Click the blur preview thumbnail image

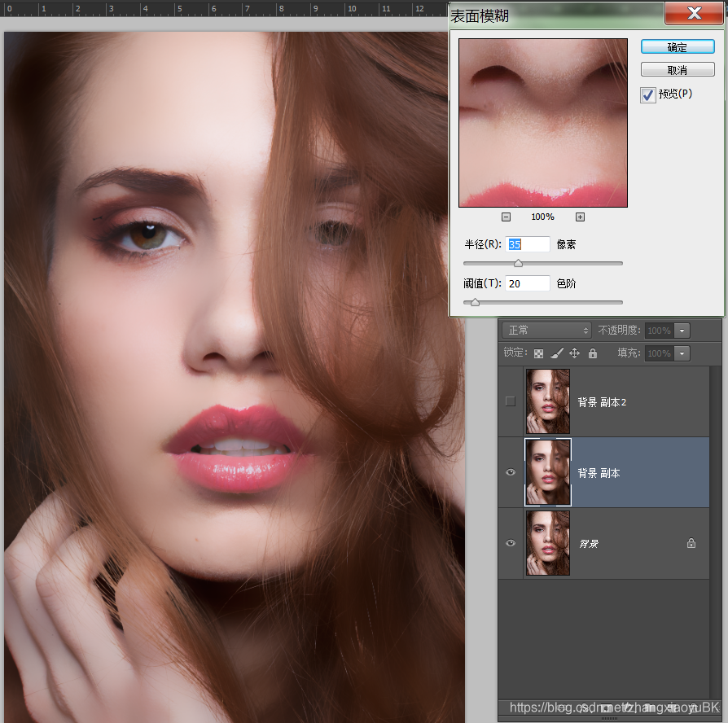[543, 123]
